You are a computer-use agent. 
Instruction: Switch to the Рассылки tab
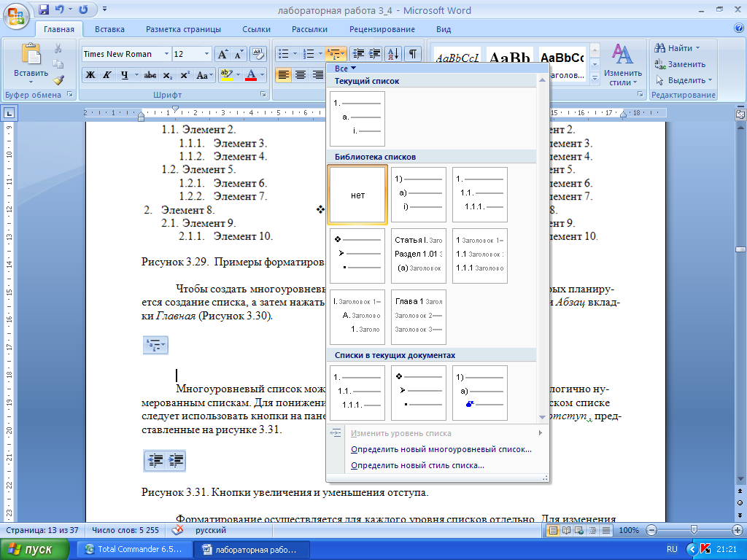pos(309,29)
